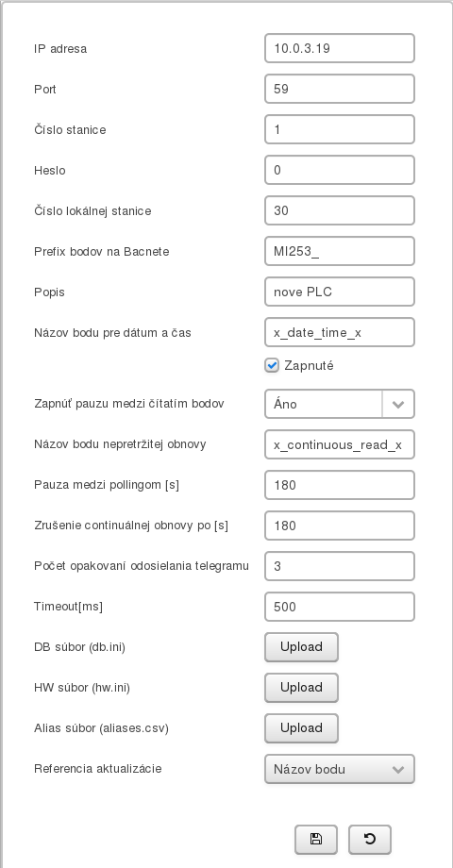Upload the DB súbor (db.ini) file
This screenshot has height=868, width=453.
point(301,647)
